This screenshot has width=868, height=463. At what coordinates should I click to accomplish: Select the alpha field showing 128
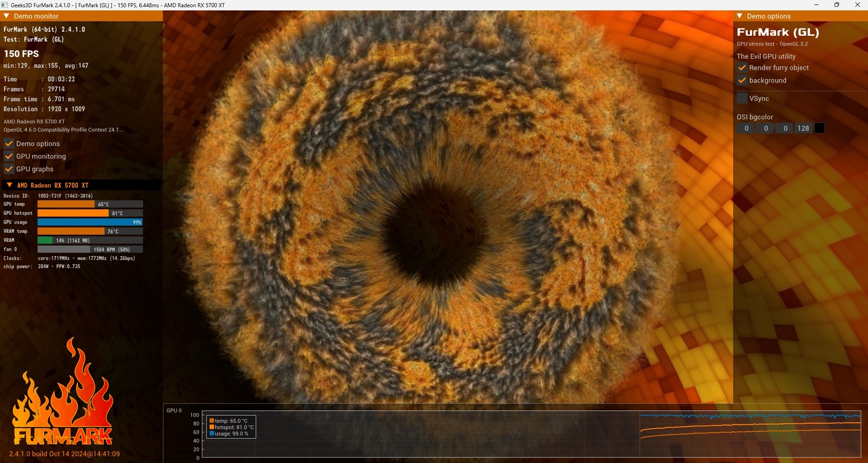(804, 128)
